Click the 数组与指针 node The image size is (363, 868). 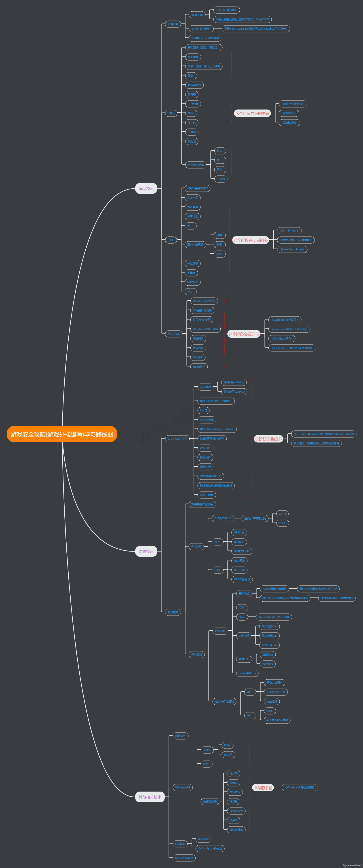pos(194,85)
